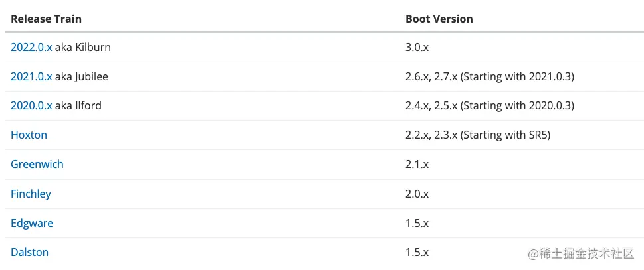Open the 2020.0.x release train link

[x=31, y=105]
